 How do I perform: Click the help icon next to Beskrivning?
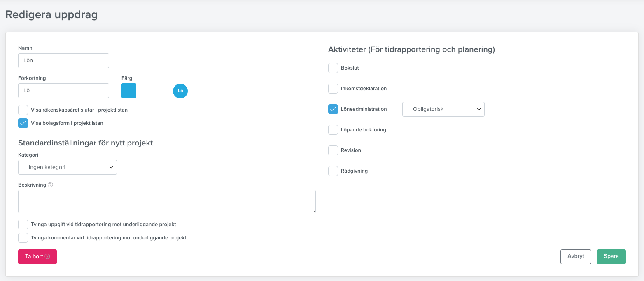pos(50,185)
